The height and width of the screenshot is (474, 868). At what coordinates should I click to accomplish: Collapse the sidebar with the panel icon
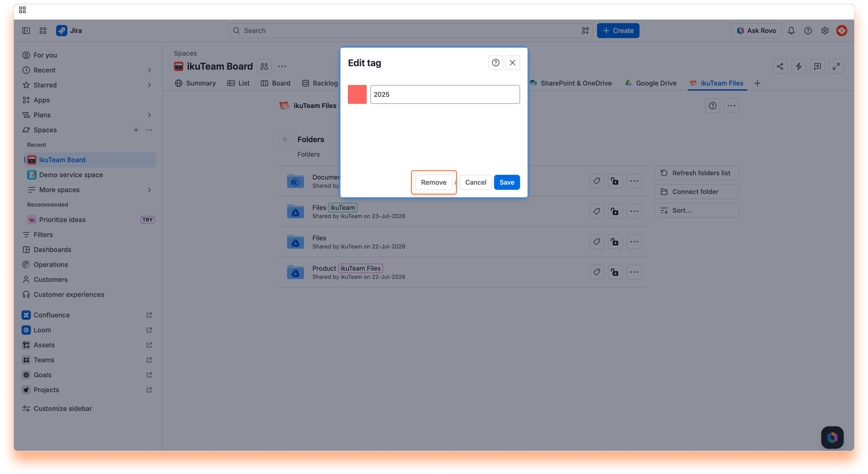point(26,30)
